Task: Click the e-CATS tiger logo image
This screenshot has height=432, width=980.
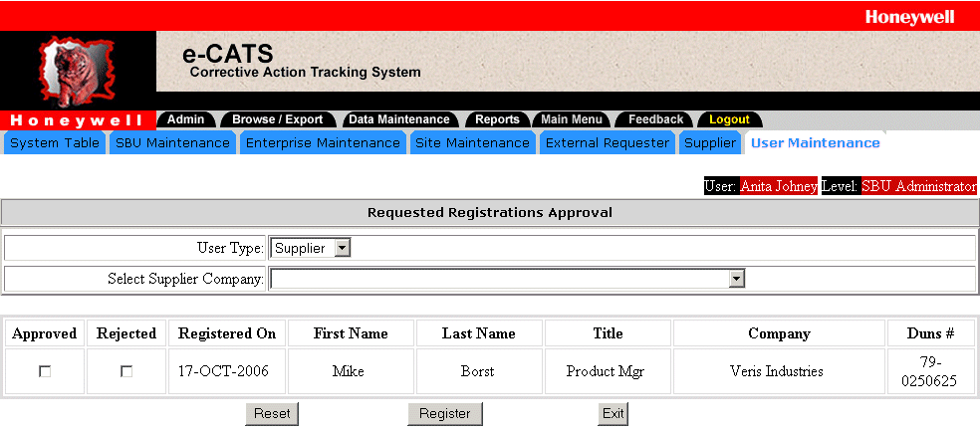Action: click(x=78, y=71)
